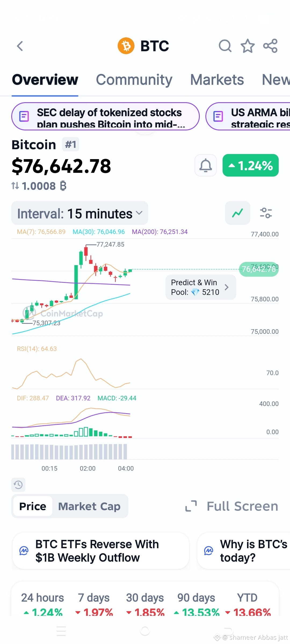
Task: Switch chart type with green line icon
Action: (x=238, y=213)
